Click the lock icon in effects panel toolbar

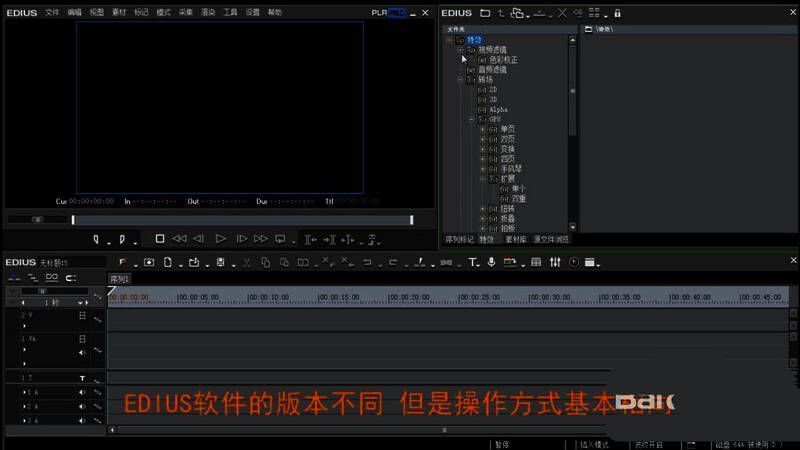[617, 13]
